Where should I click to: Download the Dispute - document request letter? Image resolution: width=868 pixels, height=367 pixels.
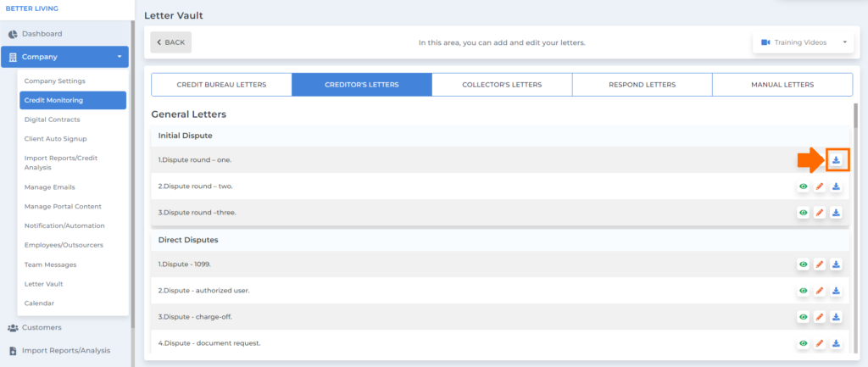(836, 343)
